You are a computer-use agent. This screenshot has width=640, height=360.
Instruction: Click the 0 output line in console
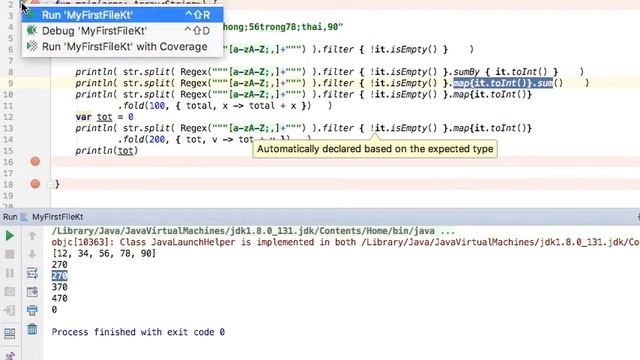tap(54, 310)
